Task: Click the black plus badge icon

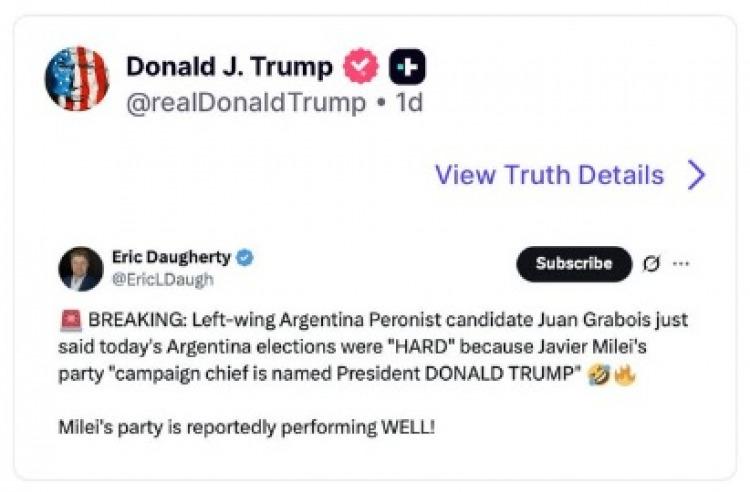Action: pos(407,67)
